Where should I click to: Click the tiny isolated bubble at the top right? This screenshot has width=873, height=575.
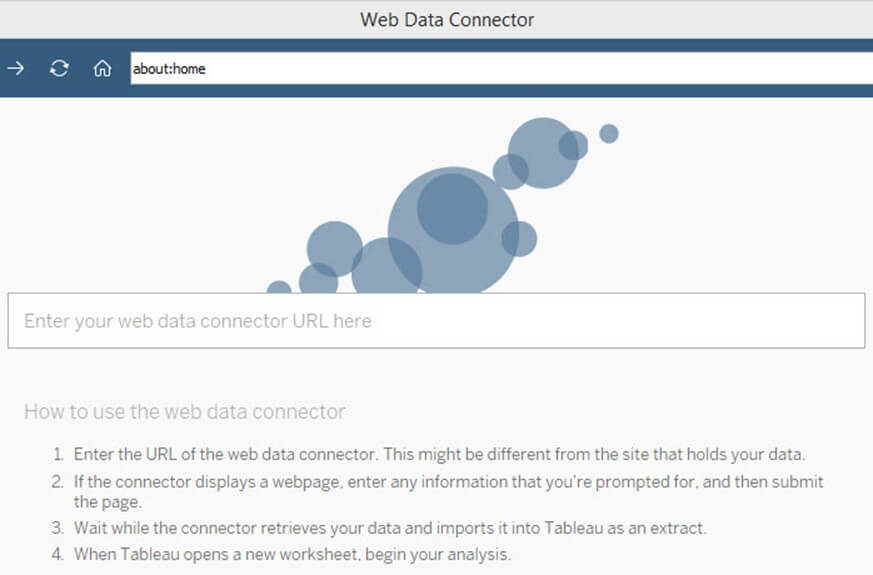pyautogui.click(x=609, y=133)
